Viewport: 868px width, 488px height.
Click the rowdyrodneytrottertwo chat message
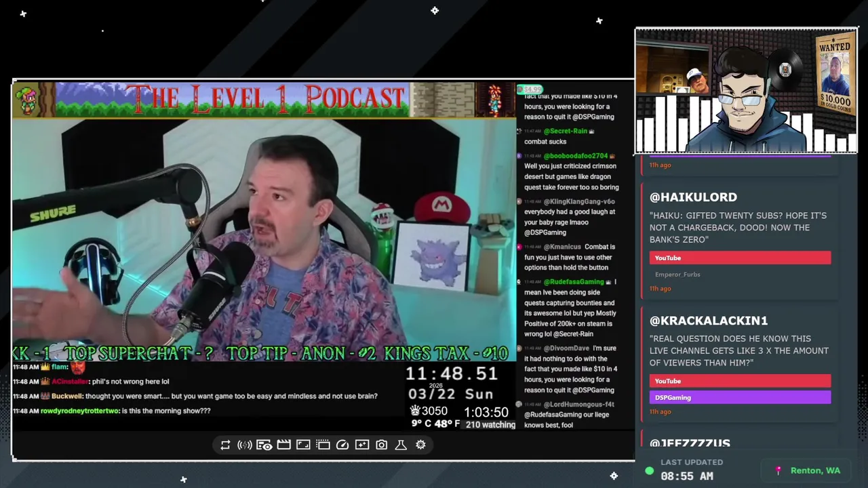pyautogui.click(x=112, y=411)
